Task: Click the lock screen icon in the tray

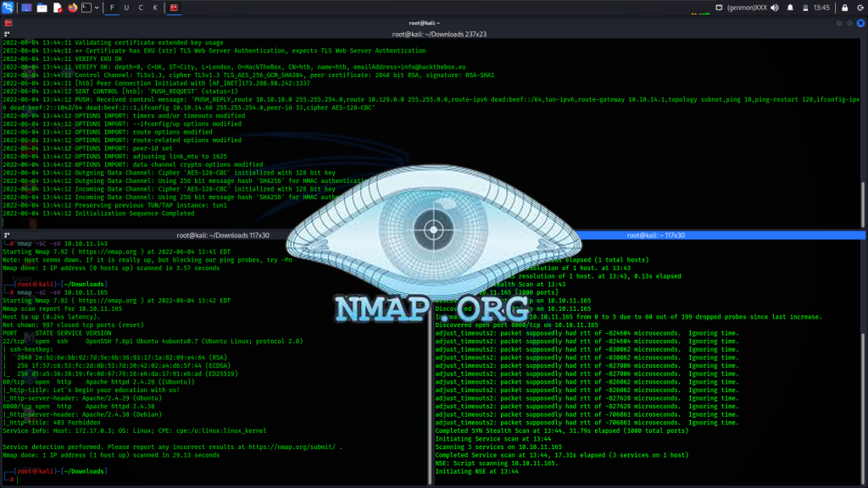Action: pyautogui.click(x=845, y=7)
